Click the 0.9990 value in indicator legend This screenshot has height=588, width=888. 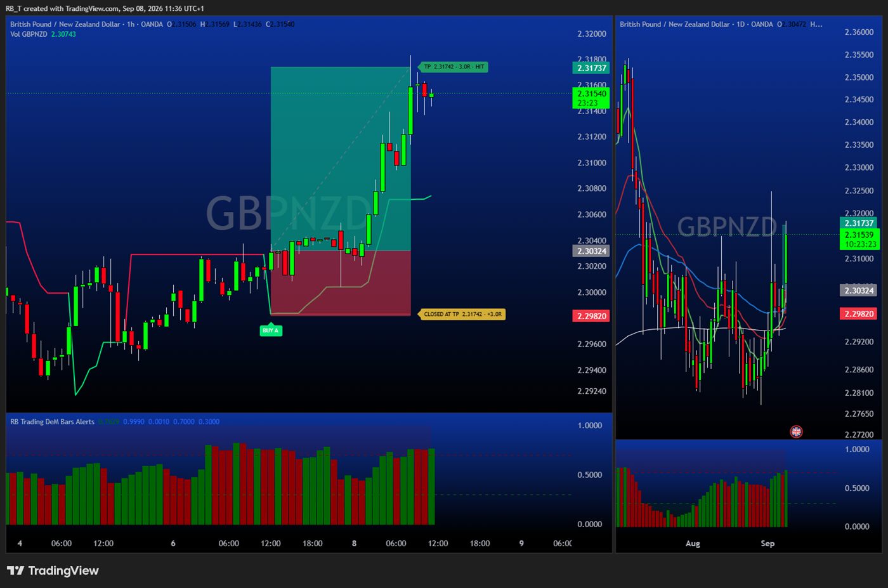[x=134, y=422]
